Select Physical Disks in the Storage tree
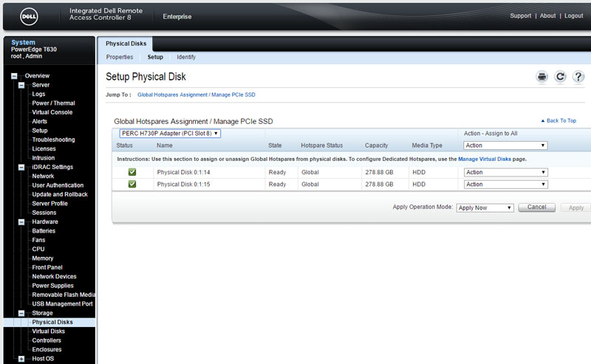Screen dimensions: 591x364 tap(52, 322)
